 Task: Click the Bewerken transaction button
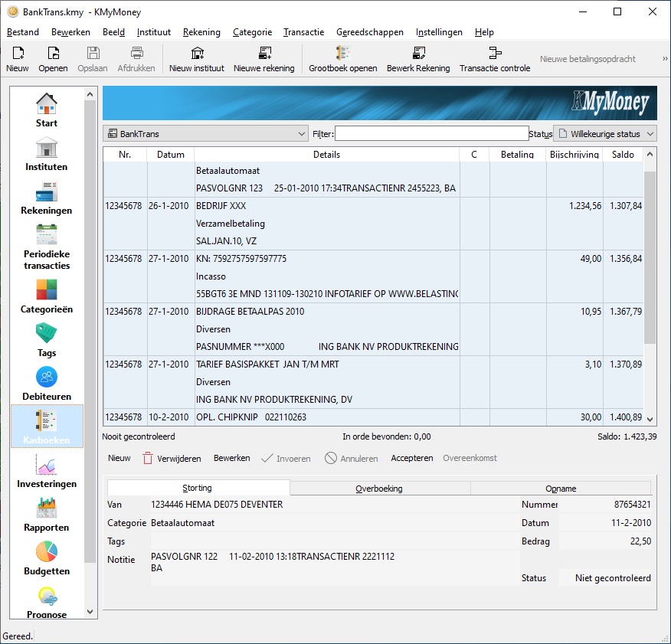click(x=231, y=458)
